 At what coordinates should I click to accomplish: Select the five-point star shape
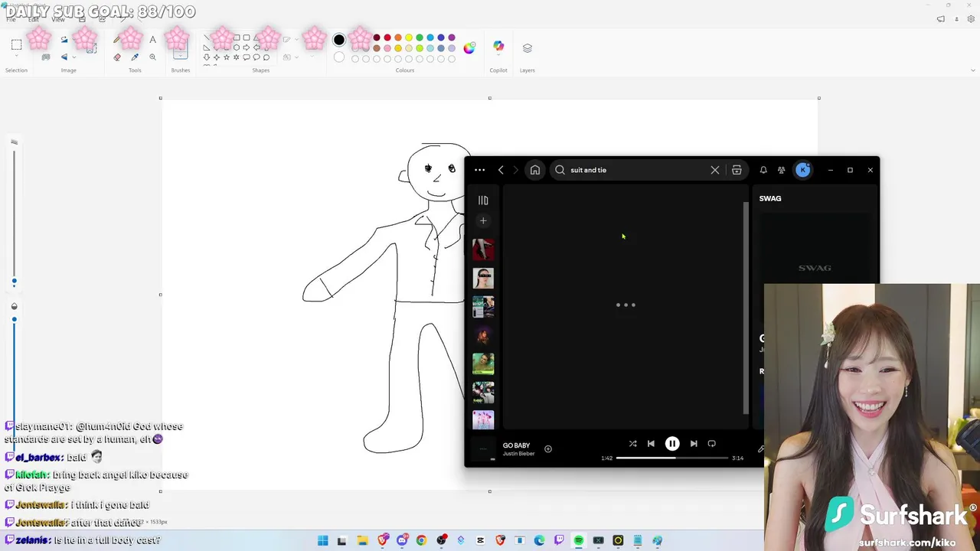point(227,57)
